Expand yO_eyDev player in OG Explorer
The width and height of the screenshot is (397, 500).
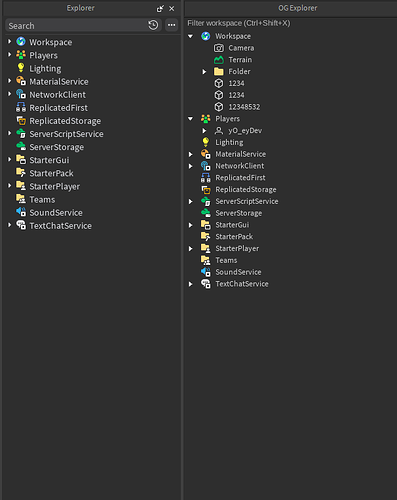pos(204,131)
